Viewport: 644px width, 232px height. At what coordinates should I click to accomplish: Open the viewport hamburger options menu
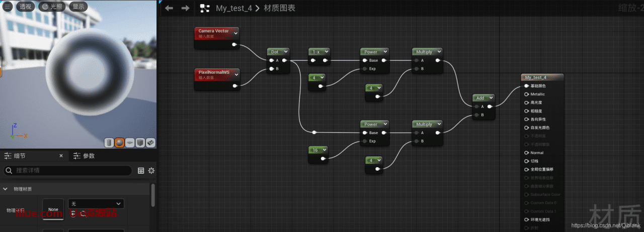click(8, 7)
